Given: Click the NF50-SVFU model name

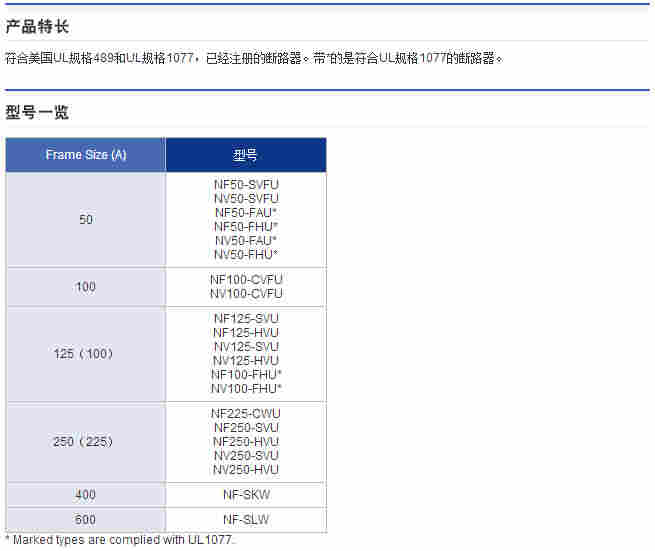Looking at the screenshot, I should pyautogui.click(x=246, y=185).
